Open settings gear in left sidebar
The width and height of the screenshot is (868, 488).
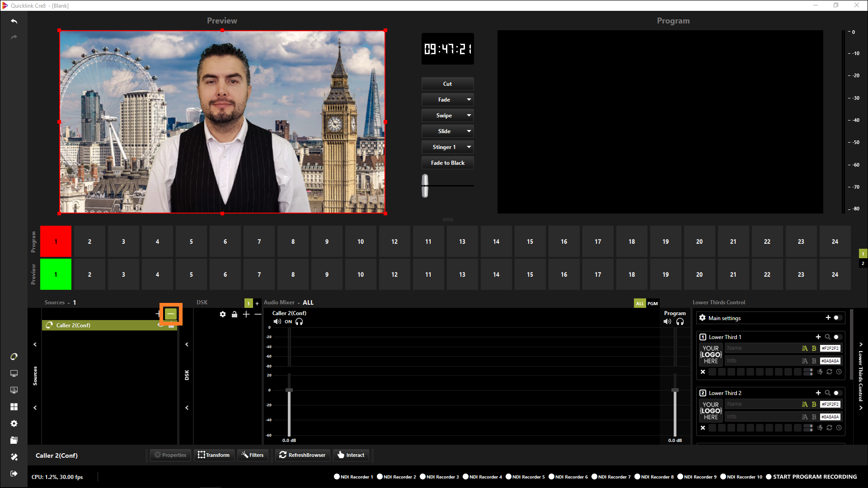pyautogui.click(x=14, y=423)
